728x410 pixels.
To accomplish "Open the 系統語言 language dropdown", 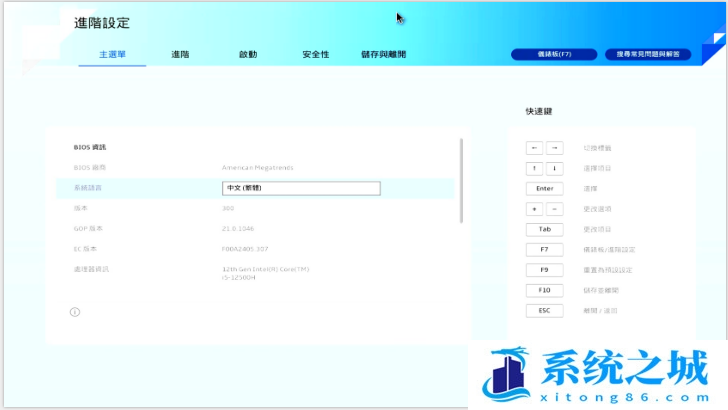I will point(301,188).
